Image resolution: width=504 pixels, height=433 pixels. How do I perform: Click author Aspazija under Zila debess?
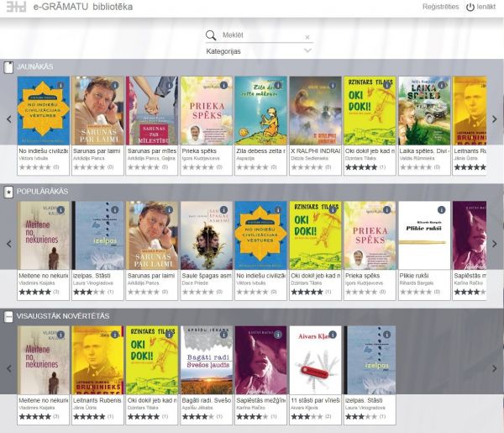click(x=245, y=158)
